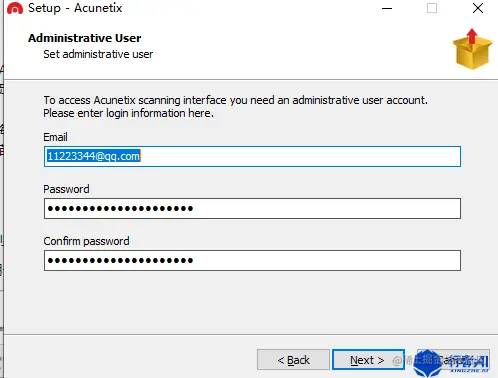Click the 'Confirm password' label

[x=86, y=241]
